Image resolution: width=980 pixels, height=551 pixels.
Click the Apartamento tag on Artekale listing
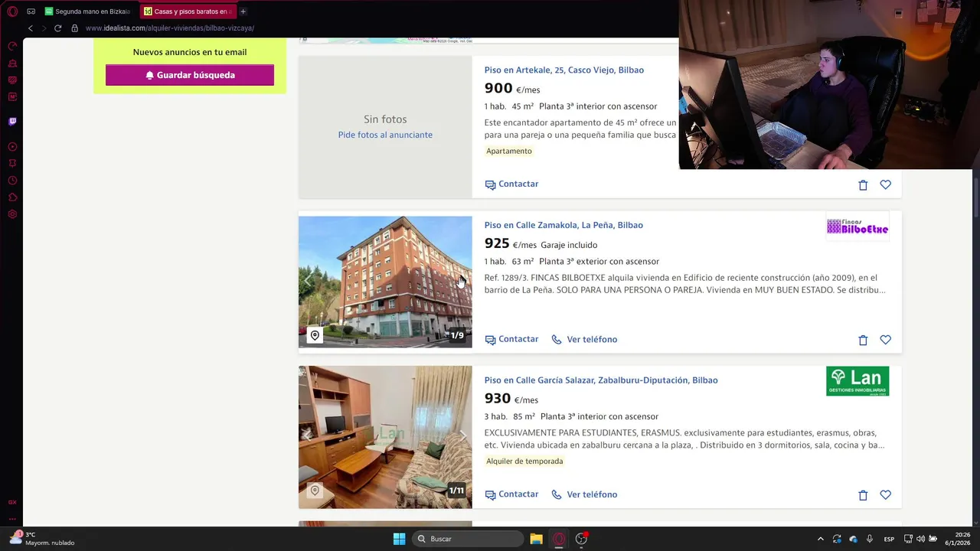pos(509,151)
